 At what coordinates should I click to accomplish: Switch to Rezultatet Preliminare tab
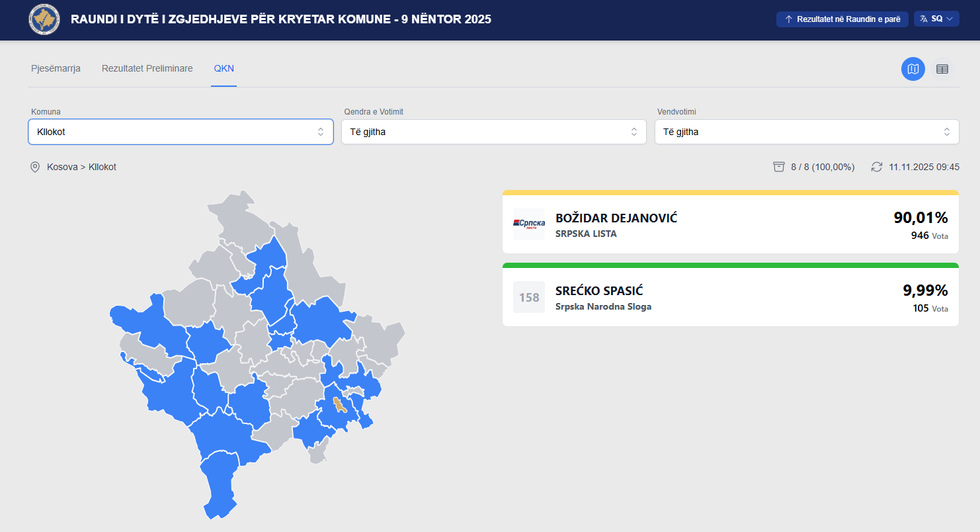click(147, 68)
